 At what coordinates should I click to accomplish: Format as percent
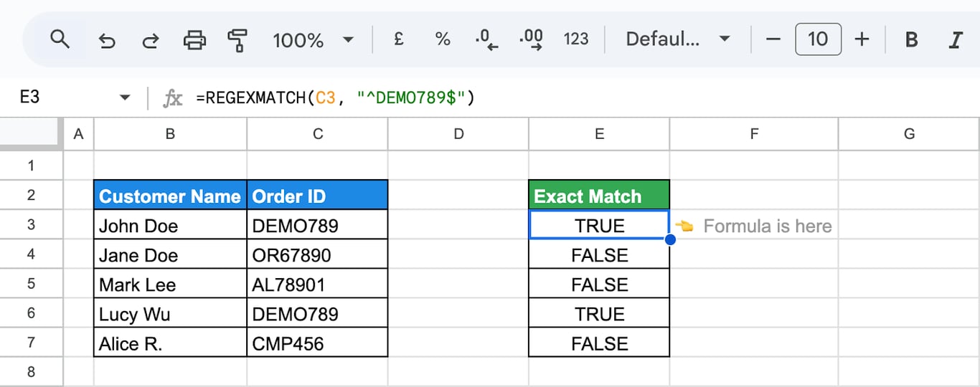point(443,39)
